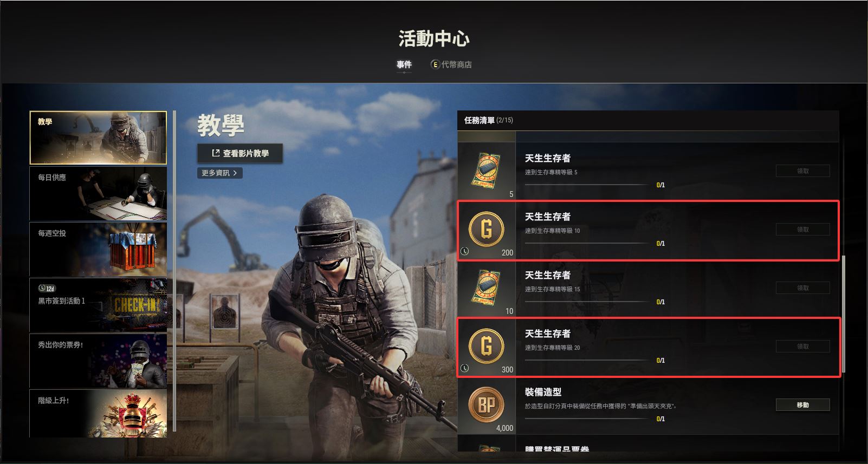
Task: Click the E token icon next to 代幣商店
Action: click(435, 64)
